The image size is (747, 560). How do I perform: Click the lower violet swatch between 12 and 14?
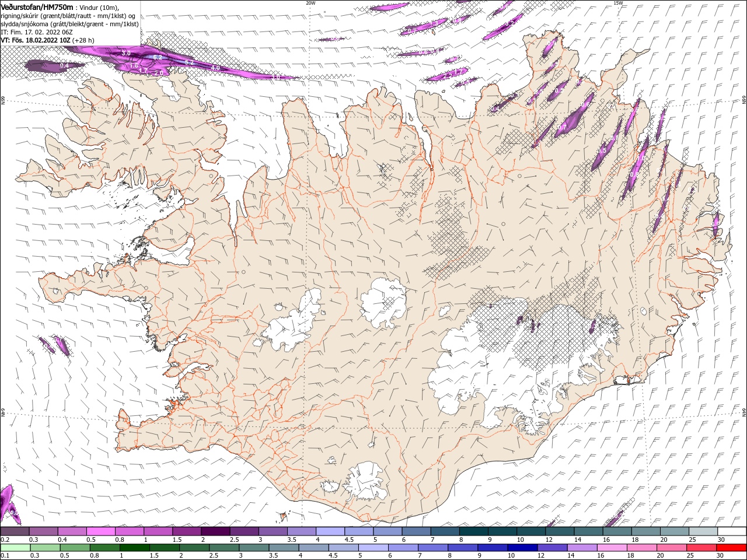pyautogui.click(x=552, y=548)
